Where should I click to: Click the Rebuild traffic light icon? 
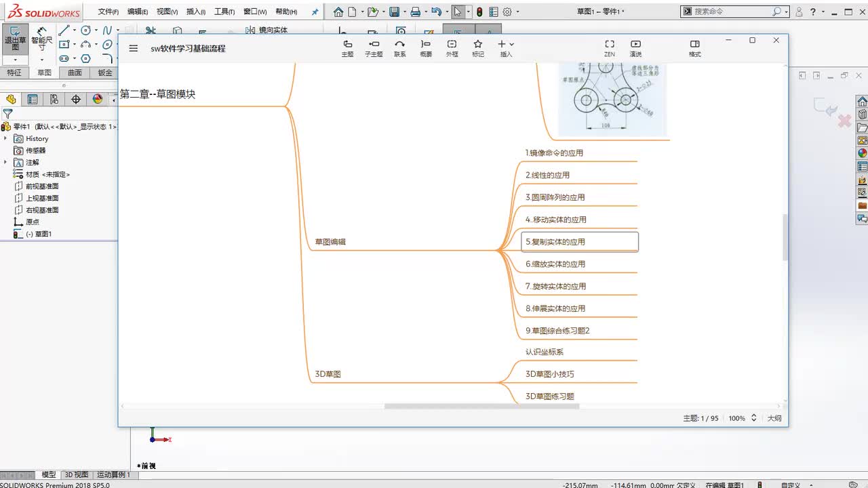(479, 12)
